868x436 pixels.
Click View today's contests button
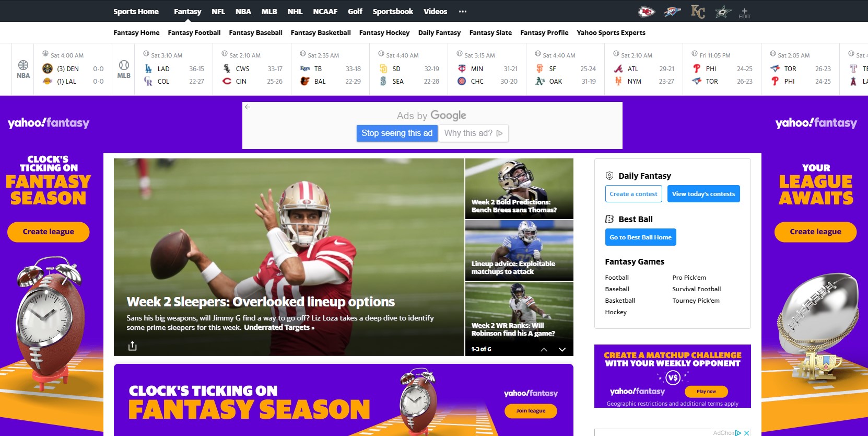703,194
